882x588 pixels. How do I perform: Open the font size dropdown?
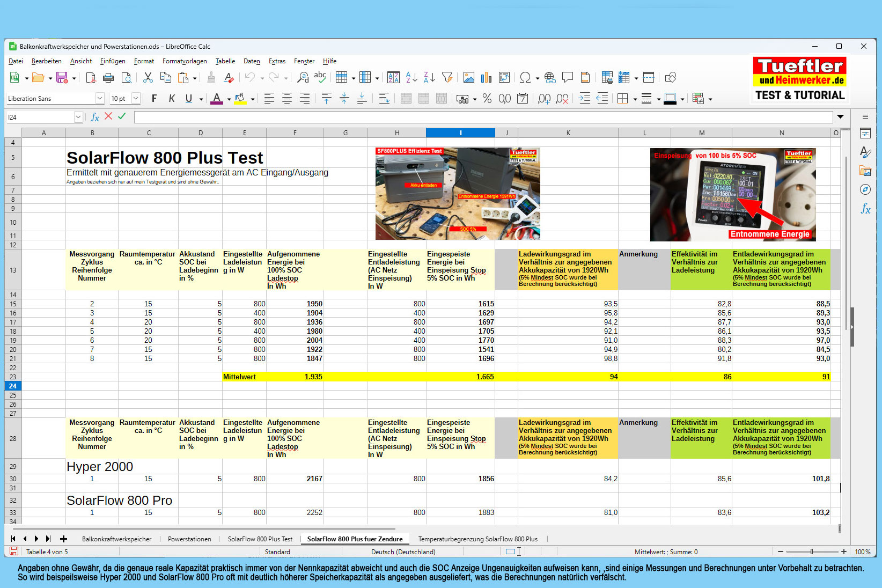tap(136, 98)
